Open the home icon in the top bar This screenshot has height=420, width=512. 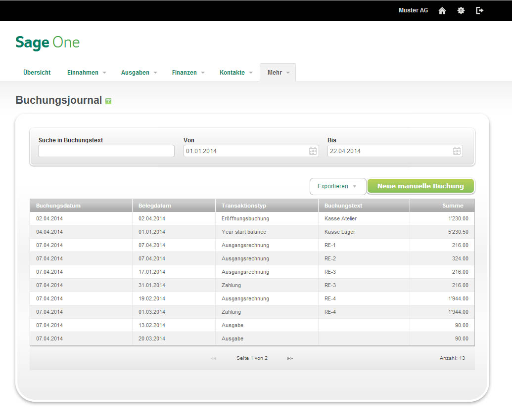(x=442, y=10)
